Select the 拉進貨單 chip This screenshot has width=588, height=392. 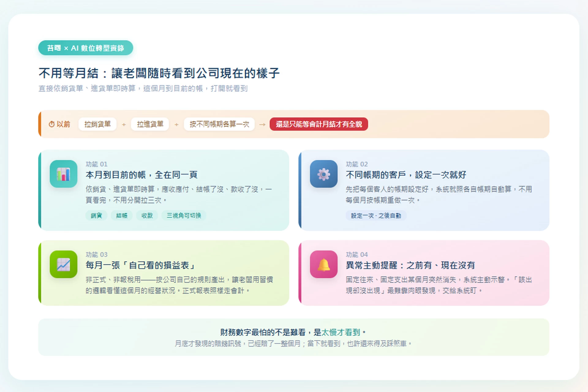point(150,124)
